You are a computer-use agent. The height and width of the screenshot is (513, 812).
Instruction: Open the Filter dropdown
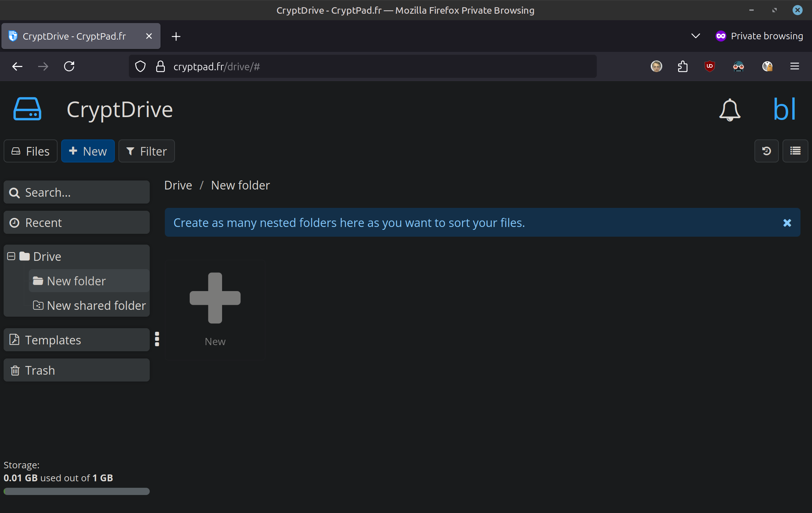[x=146, y=151]
